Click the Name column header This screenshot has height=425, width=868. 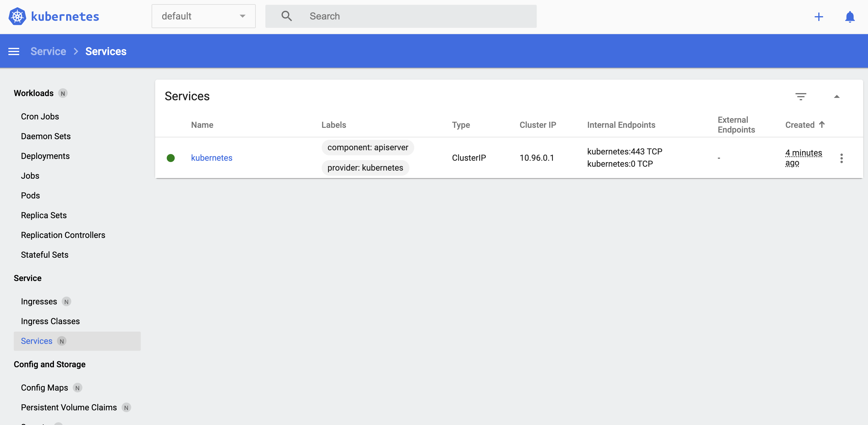pos(202,125)
